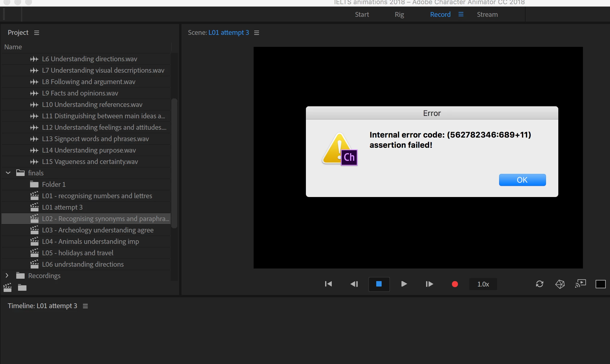Select Folder 1 in finals
This screenshot has width=610, height=364.
point(86,184)
